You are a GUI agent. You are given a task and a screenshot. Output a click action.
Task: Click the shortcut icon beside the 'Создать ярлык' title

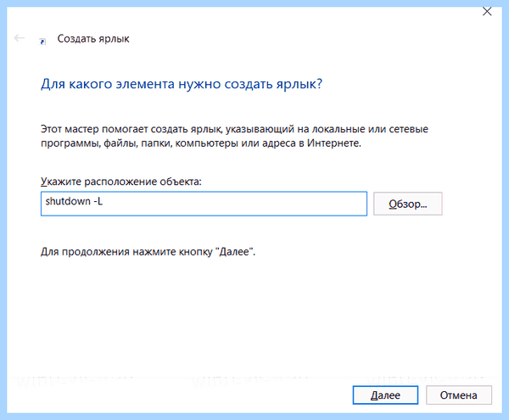coord(42,42)
